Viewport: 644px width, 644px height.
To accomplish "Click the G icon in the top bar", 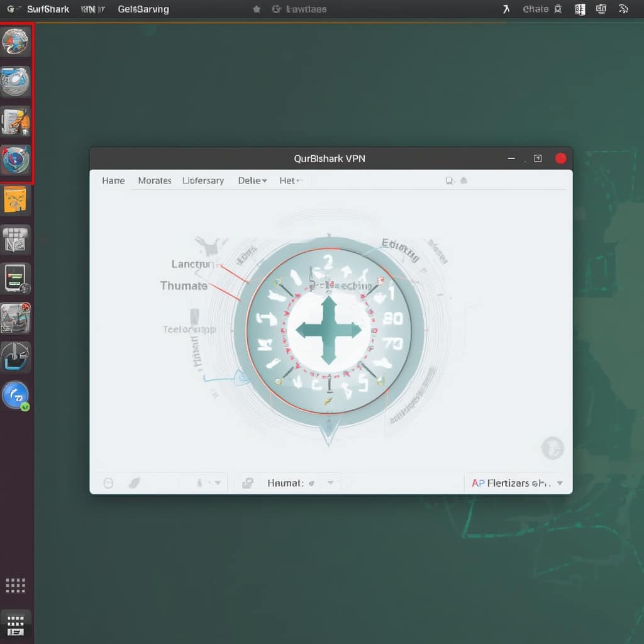I will [11, 9].
